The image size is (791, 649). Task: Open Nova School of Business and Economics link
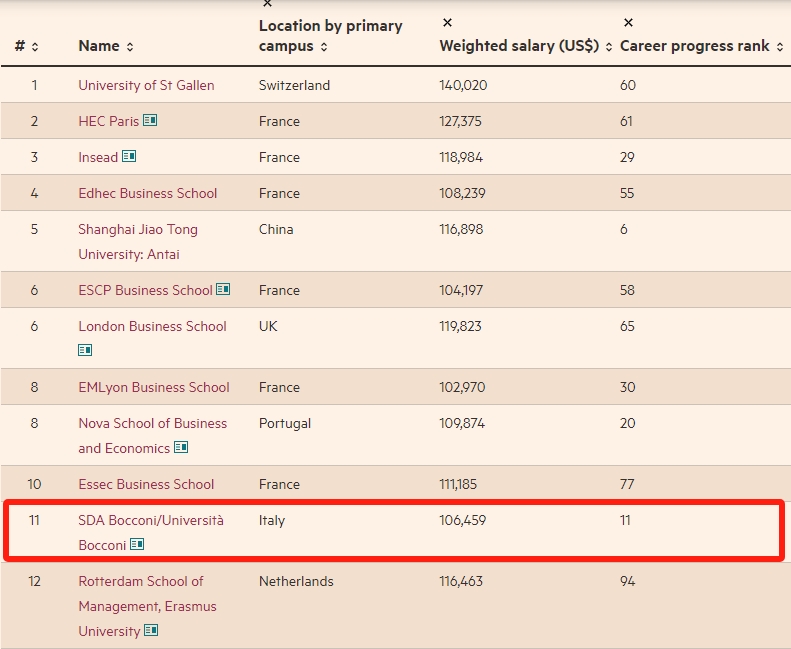click(x=152, y=436)
